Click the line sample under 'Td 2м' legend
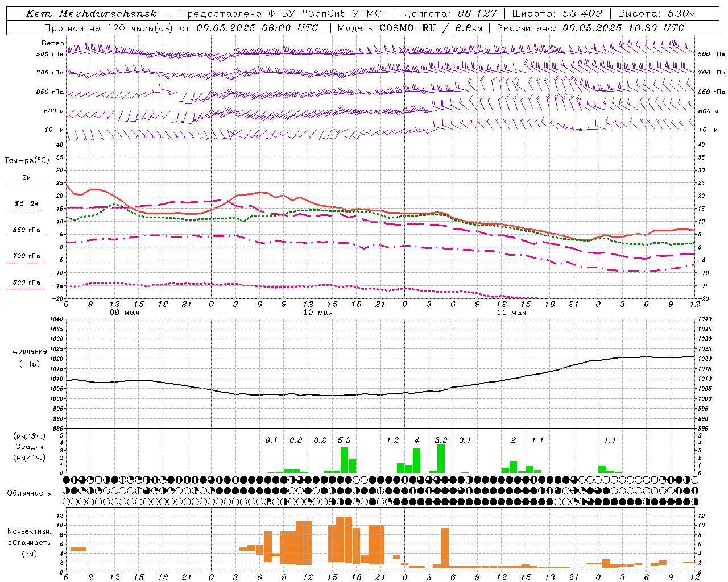The image size is (728, 582). click(26, 210)
